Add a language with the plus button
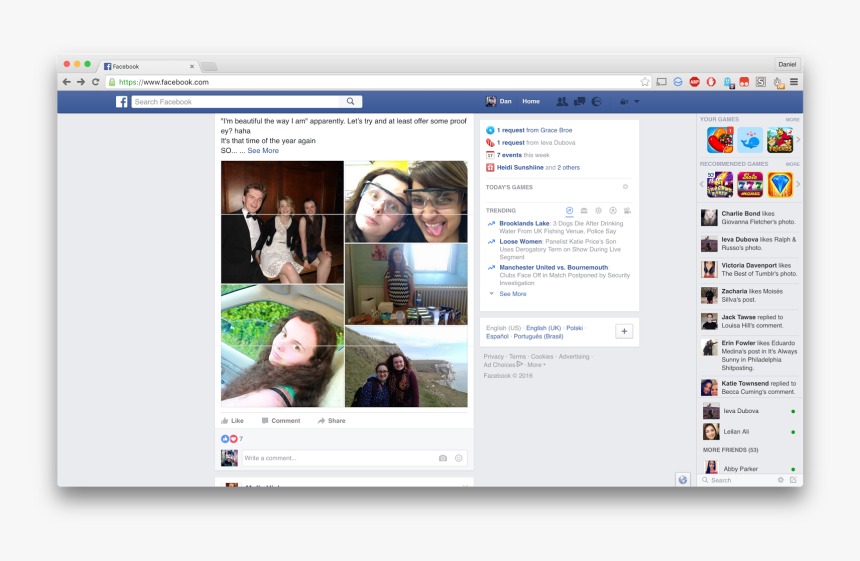 click(624, 331)
